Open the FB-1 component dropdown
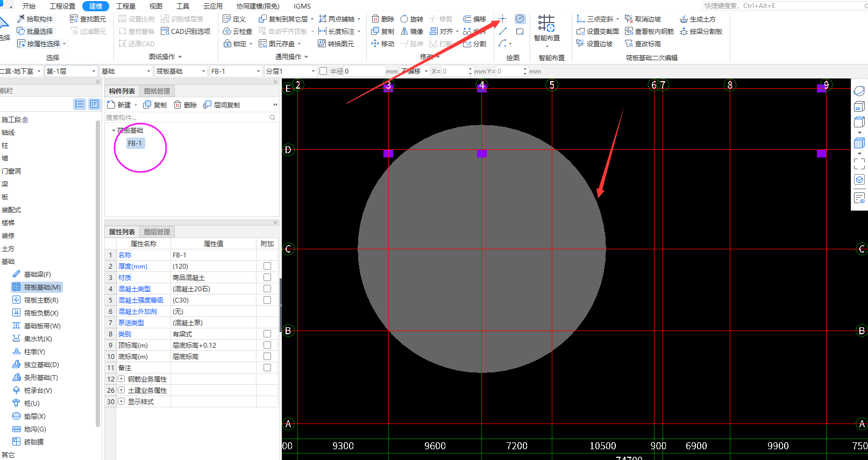868x460 pixels. [x=236, y=71]
